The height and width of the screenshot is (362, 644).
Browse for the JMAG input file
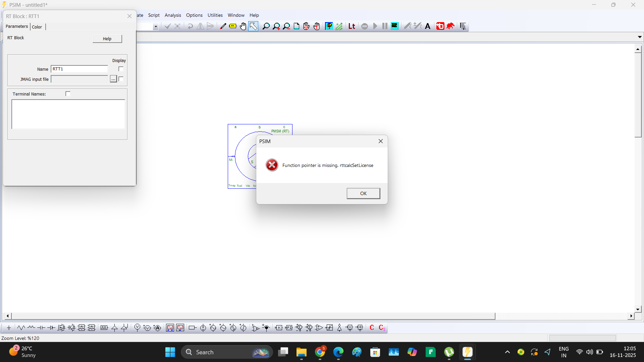(x=113, y=79)
